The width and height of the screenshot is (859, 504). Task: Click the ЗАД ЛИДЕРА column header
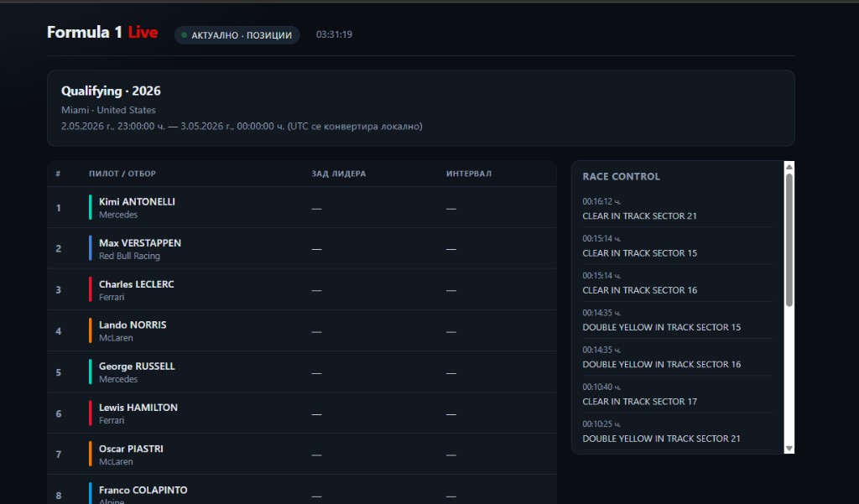coord(339,174)
